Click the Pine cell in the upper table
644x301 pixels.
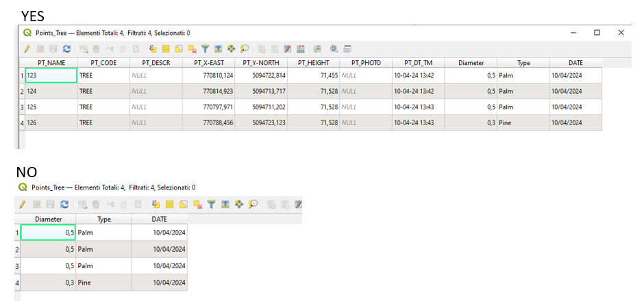coord(523,122)
